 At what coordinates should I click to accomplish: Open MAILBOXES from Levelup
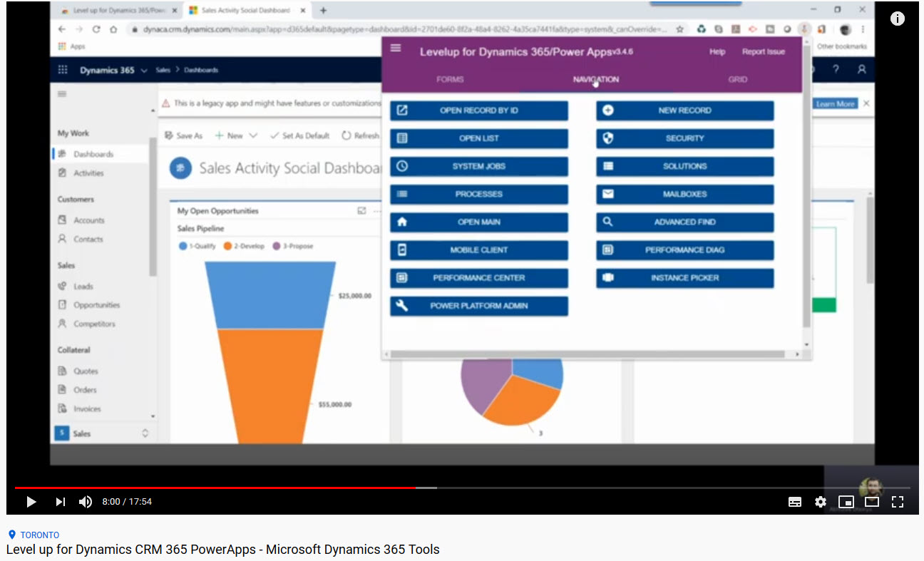(685, 194)
